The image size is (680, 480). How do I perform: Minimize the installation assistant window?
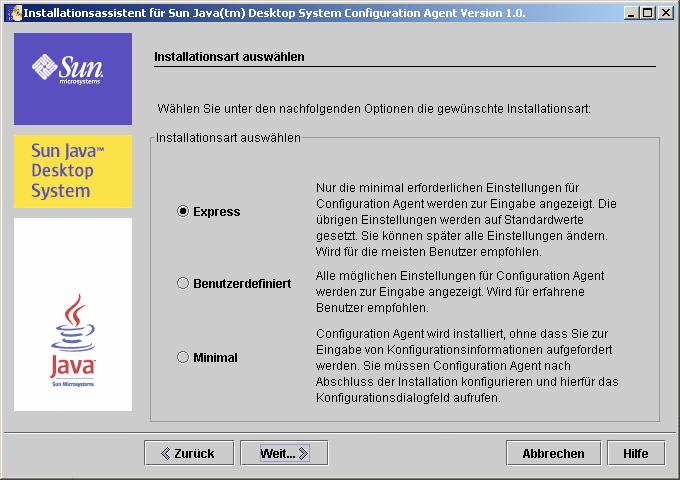pos(631,13)
